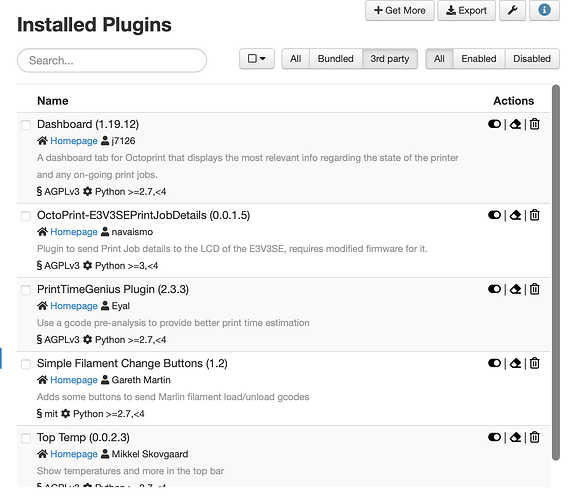Click trash icon for Top Temp plugin

pos(535,437)
